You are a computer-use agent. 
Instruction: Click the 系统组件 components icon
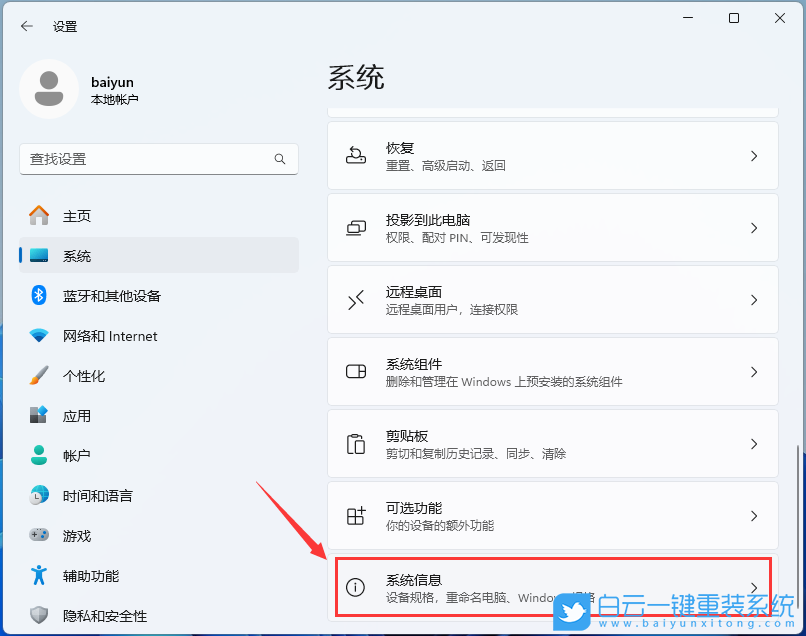tap(356, 371)
